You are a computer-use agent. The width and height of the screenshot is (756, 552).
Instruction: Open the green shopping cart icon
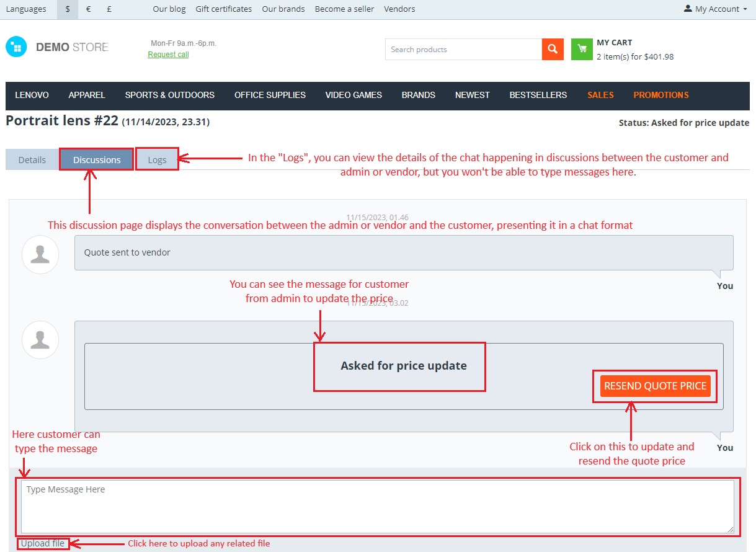click(582, 49)
